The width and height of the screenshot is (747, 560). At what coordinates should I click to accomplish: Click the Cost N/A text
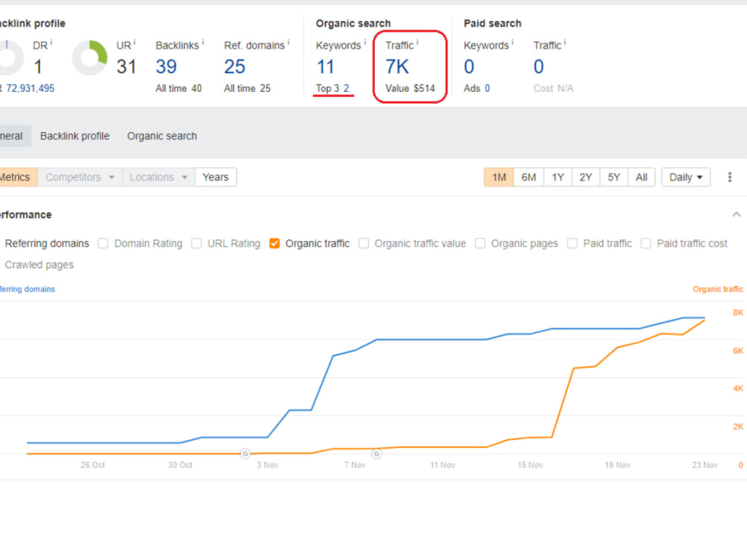click(554, 89)
